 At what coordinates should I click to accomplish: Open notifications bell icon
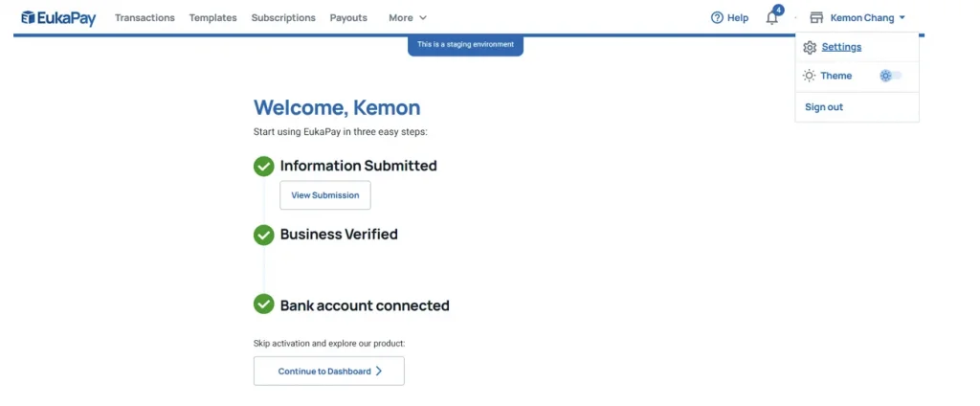(x=772, y=18)
